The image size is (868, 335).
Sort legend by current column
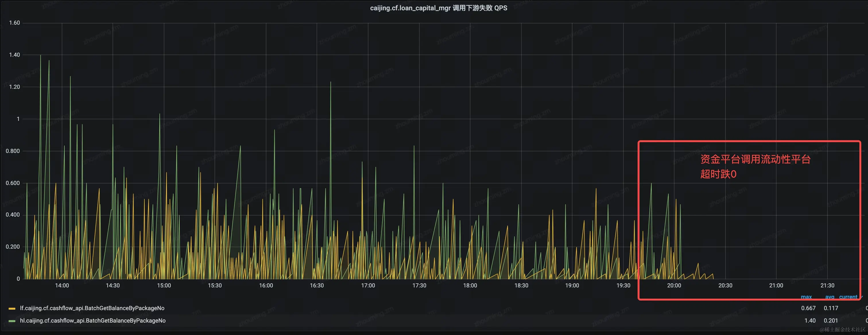[848, 297]
